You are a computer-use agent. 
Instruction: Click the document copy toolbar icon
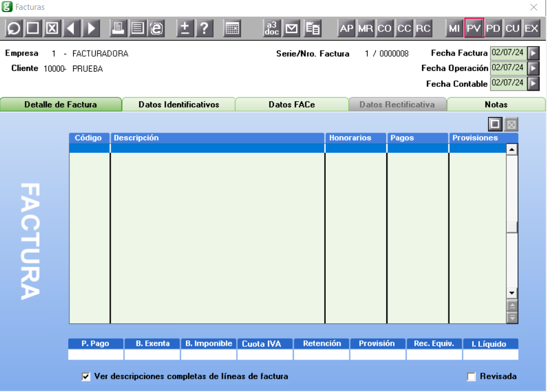pyautogui.click(x=312, y=28)
